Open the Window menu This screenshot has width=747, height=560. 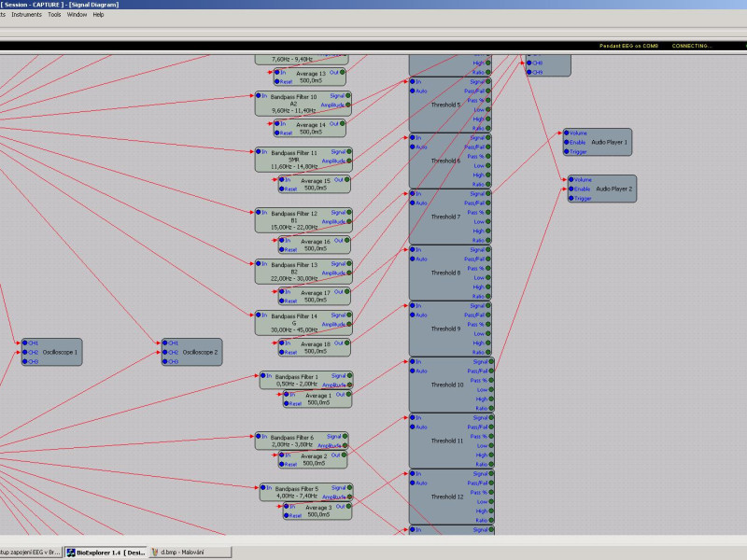(77, 15)
